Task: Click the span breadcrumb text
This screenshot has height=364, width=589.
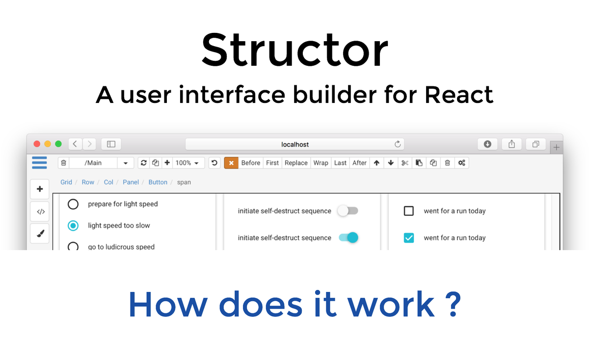Action: point(184,182)
